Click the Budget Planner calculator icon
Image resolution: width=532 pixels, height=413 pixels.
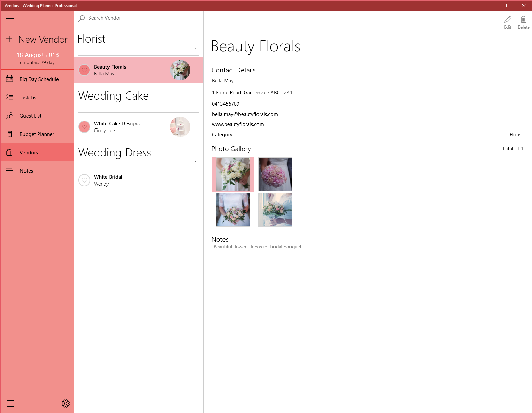point(10,134)
